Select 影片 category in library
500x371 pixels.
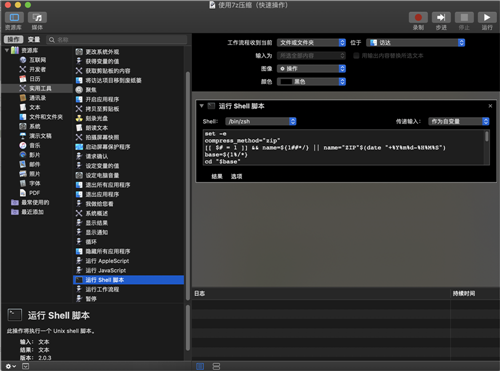pos(30,155)
